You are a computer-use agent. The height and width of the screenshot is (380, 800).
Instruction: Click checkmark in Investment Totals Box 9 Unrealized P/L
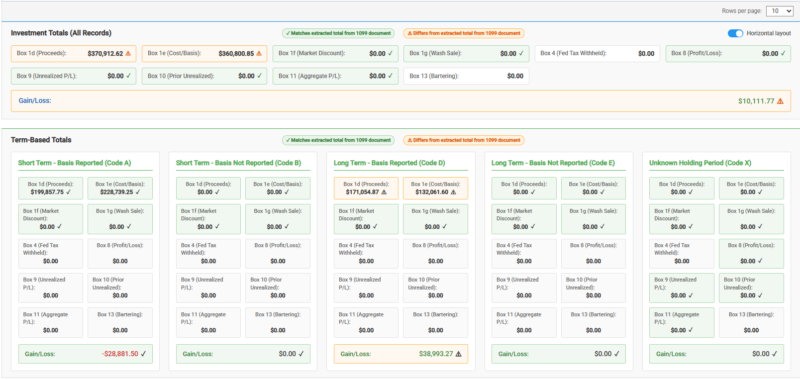tap(128, 76)
